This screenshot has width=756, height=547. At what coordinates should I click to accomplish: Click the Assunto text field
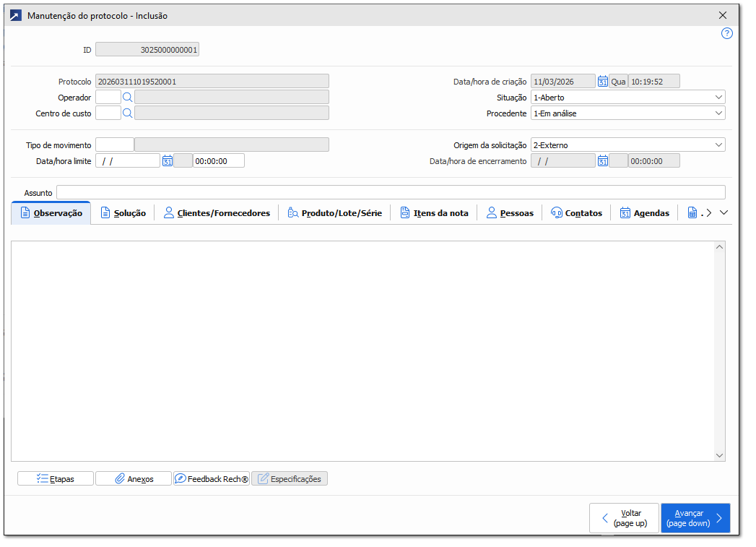(390, 192)
